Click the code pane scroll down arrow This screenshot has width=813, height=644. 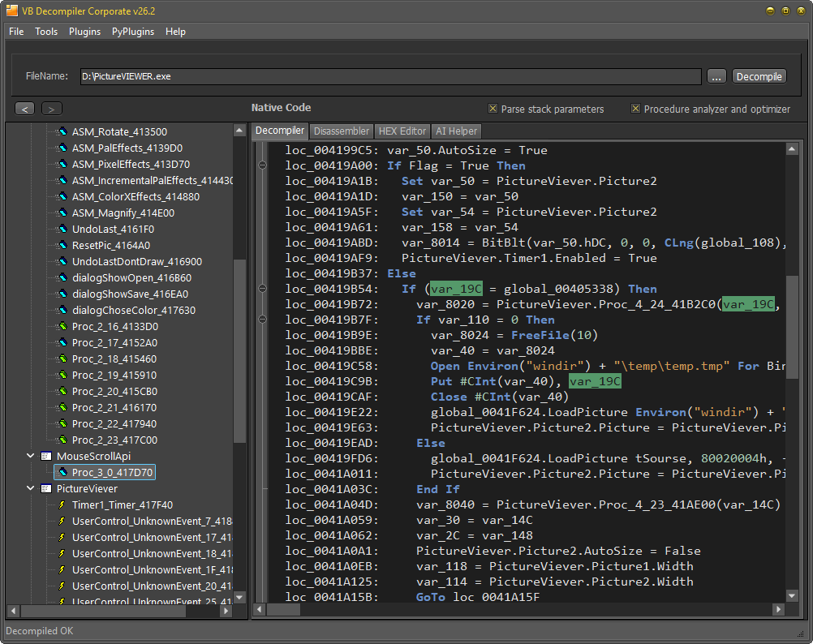[x=792, y=596]
